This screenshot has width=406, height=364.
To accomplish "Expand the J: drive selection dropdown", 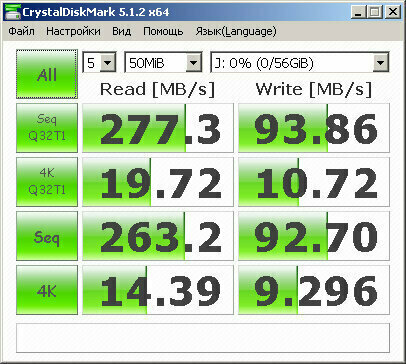I will 300,62.
